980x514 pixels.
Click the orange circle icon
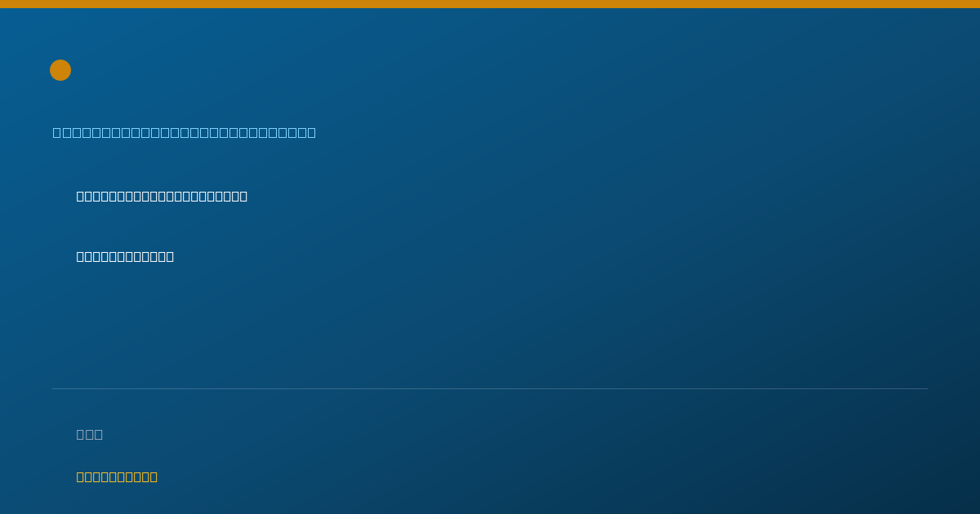point(60,70)
